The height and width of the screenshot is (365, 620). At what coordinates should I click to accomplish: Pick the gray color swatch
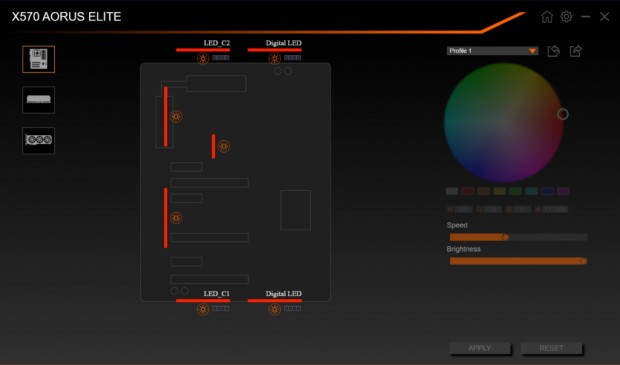click(x=452, y=191)
